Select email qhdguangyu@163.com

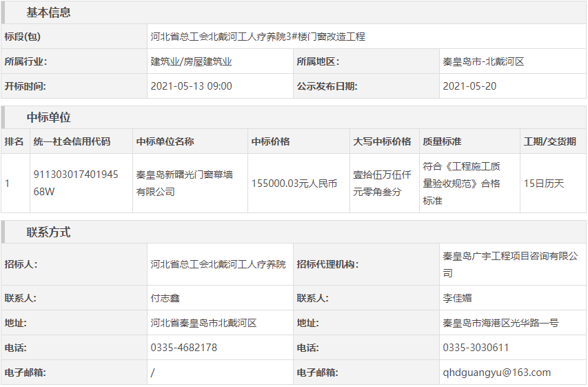point(497,373)
